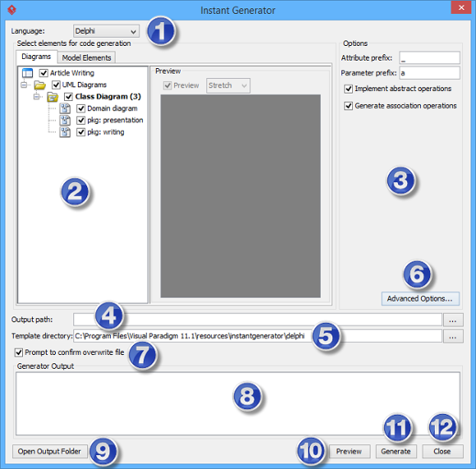Image resolution: width=476 pixels, height=469 pixels.
Task: Switch to the Diagrams tab
Action: click(36, 57)
